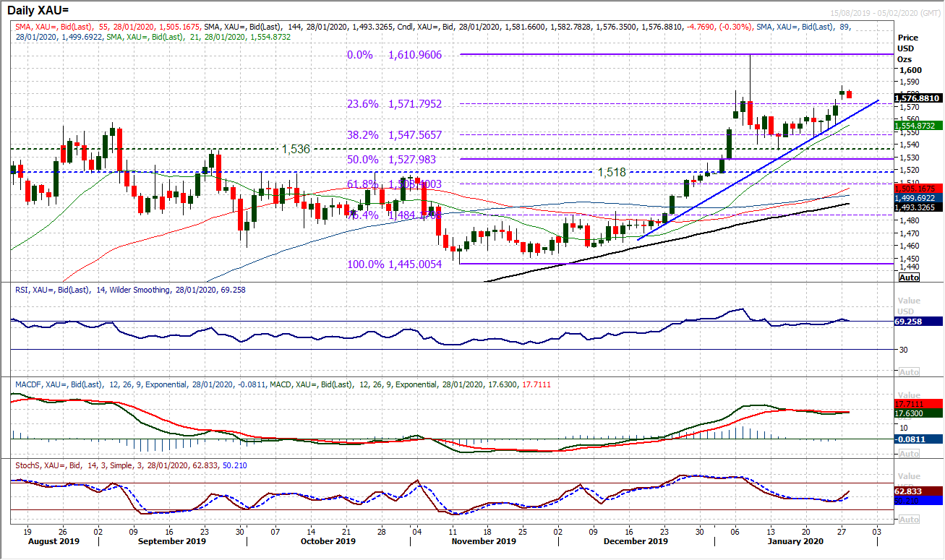This screenshot has width=945, height=560.
Task: Select the red 1,505.1675 SMA value tag
Action: tap(916, 188)
